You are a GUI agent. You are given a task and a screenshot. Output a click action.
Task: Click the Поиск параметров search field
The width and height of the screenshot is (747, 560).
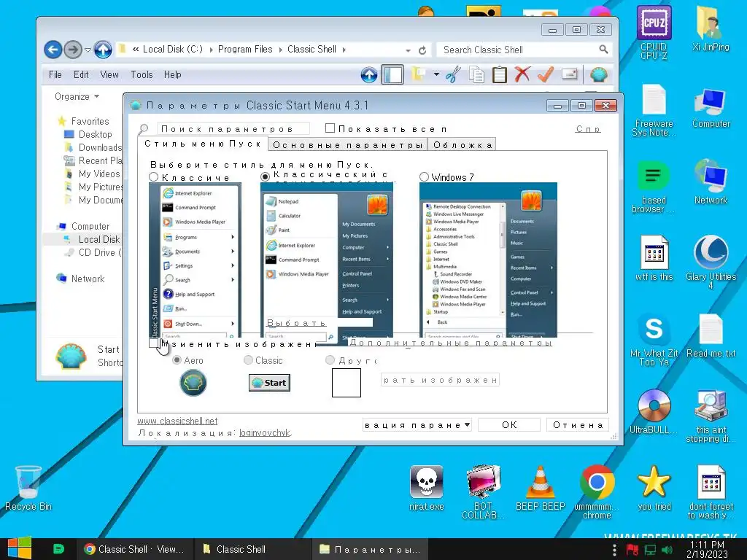pos(233,128)
